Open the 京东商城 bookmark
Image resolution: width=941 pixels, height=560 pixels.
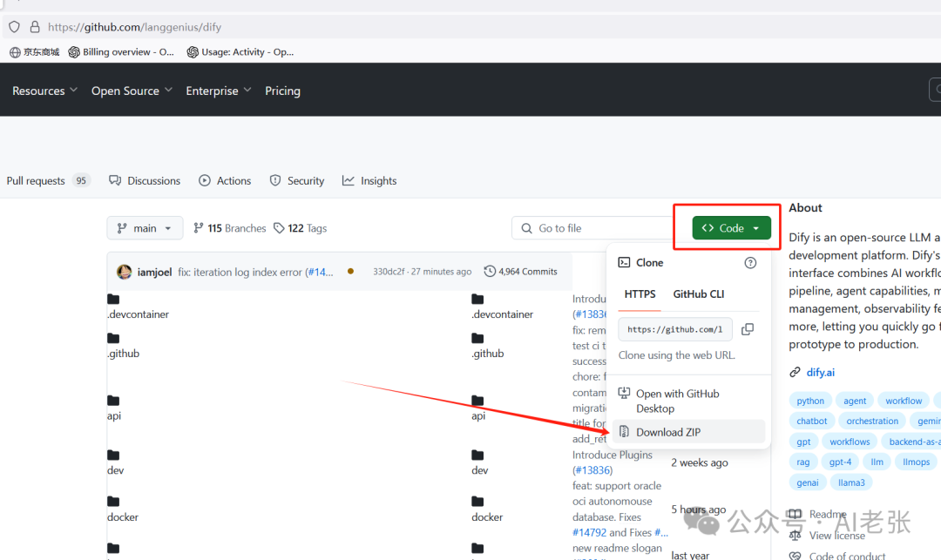pos(35,52)
